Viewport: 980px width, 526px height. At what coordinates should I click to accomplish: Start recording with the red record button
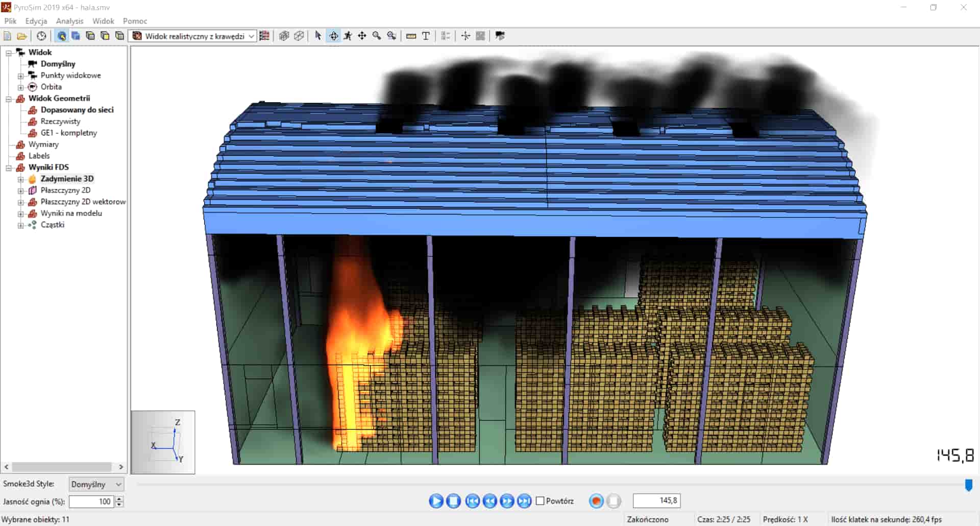(596, 501)
